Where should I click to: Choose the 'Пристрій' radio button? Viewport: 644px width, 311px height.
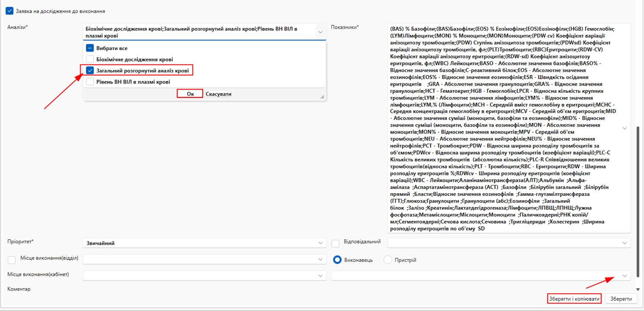coord(388,260)
